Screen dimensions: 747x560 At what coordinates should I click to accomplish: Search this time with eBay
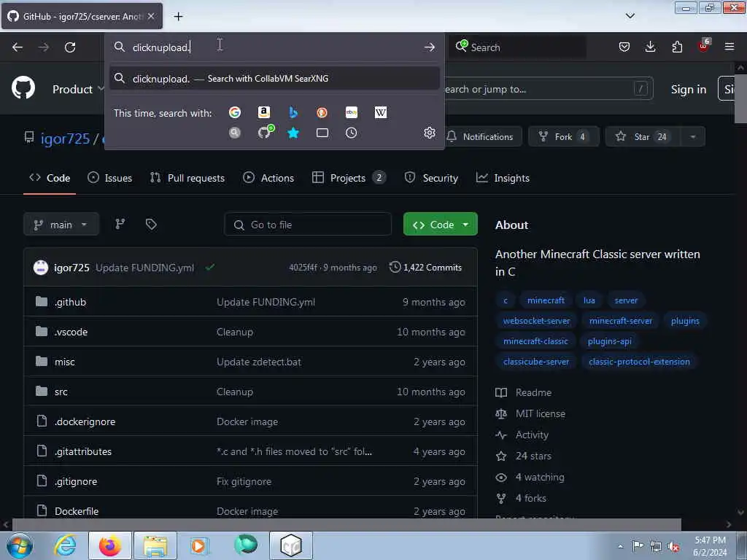351,112
